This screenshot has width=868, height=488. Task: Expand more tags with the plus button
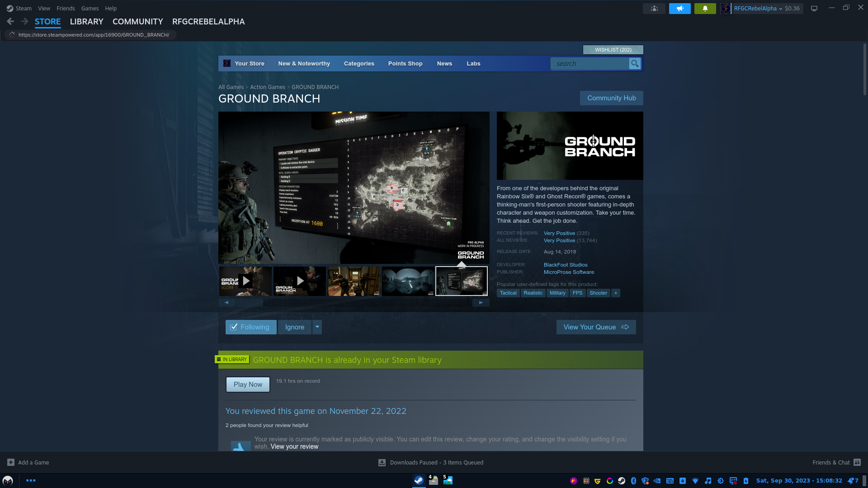click(615, 293)
